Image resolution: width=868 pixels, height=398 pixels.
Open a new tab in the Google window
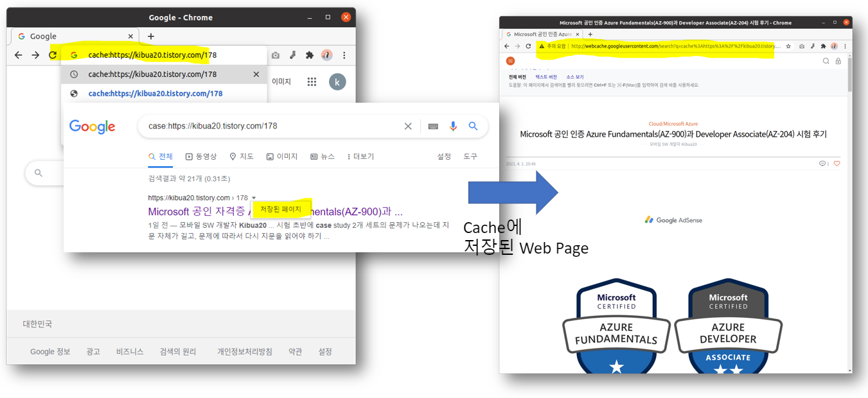(151, 37)
